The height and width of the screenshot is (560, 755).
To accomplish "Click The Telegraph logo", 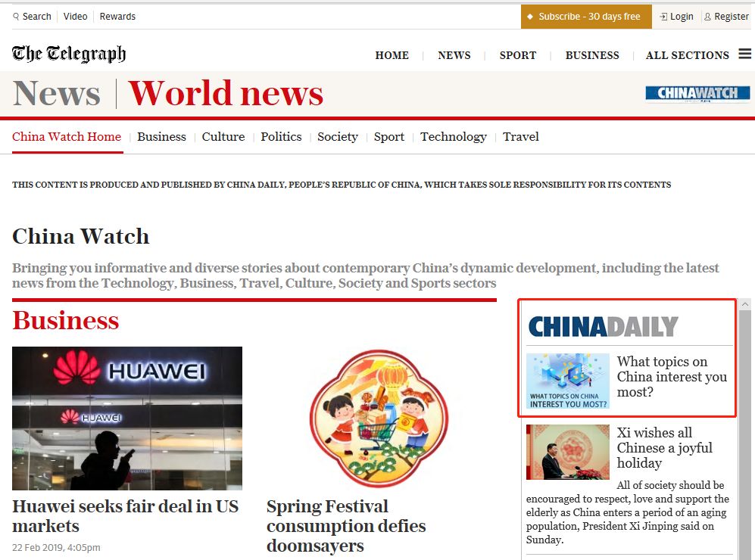I will (69, 54).
